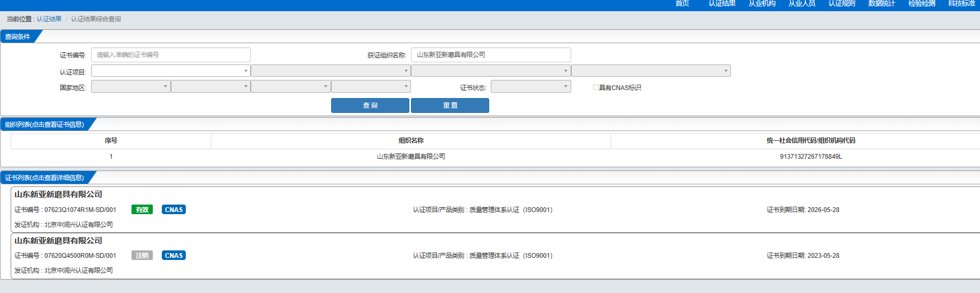The image size is (980, 293).
Task: Open the first 国家地区 dropdown
Action: click(x=131, y=86)
